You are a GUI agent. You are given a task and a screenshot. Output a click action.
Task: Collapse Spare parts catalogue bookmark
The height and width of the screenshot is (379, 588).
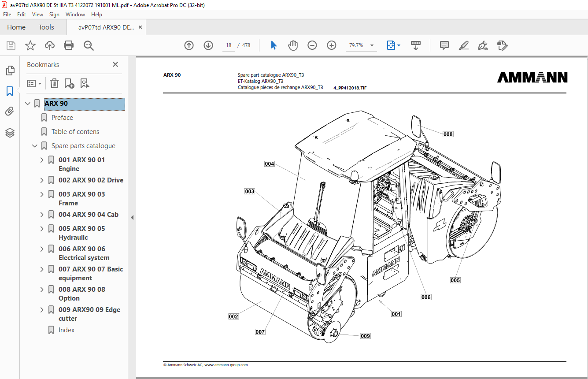(x=35, y=146)
